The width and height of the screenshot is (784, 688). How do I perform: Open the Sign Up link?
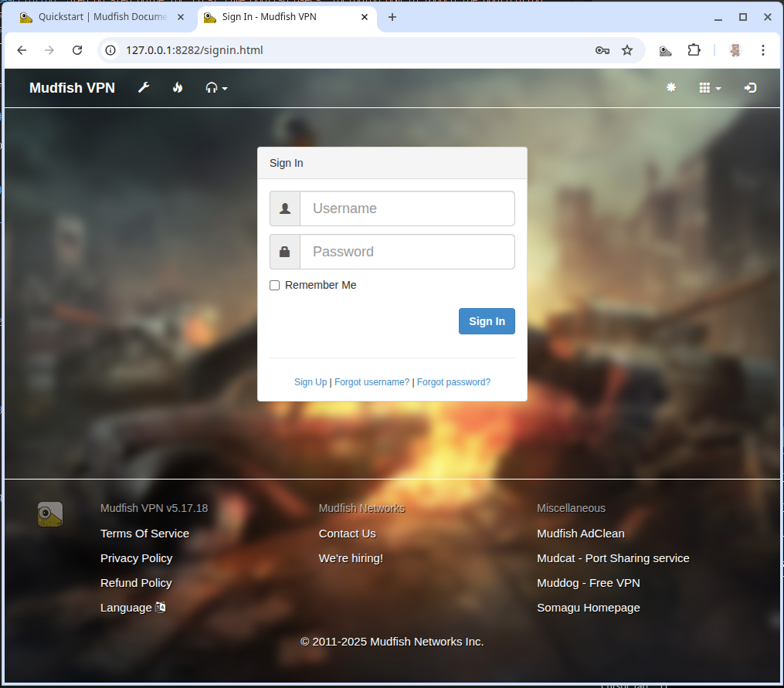[x=311, y=382]
